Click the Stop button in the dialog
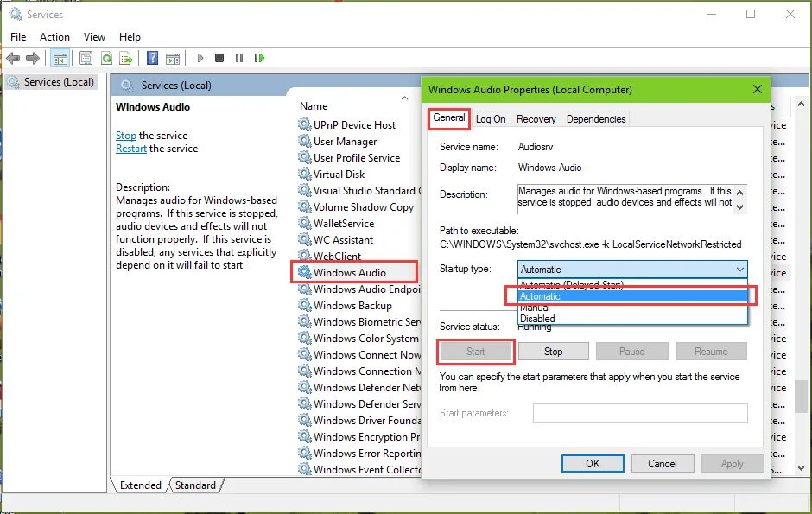Image resolution: width=812 pixels, height=514 pixels. (x=553, y=351)
